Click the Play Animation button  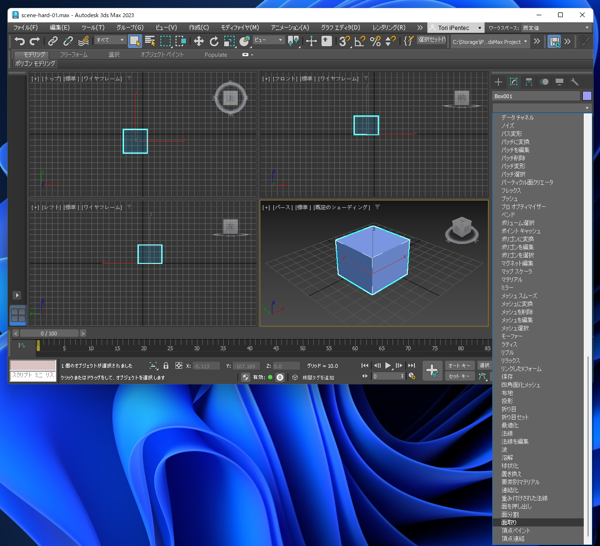388,365
